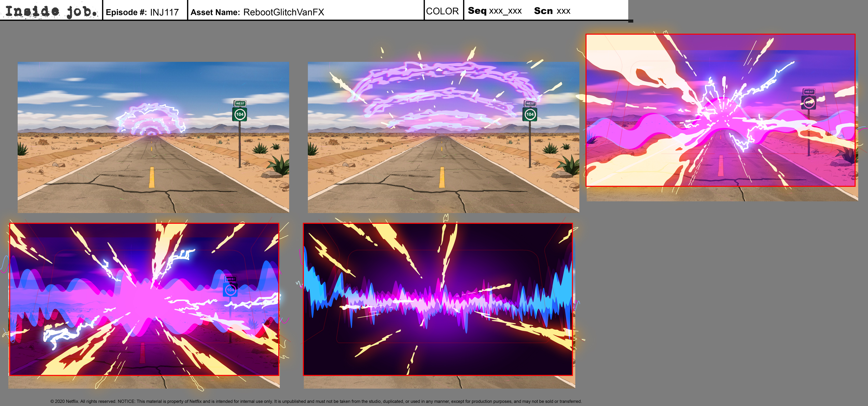Click the yellow center road line in first frame
Image resolution: width=868 pixels, height=406 pixels.
152,177
